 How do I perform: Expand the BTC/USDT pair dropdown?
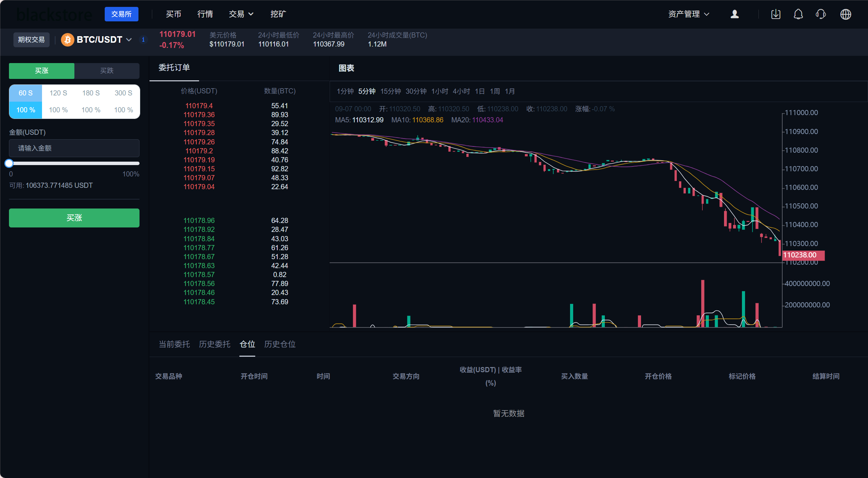tap(129, 40)
